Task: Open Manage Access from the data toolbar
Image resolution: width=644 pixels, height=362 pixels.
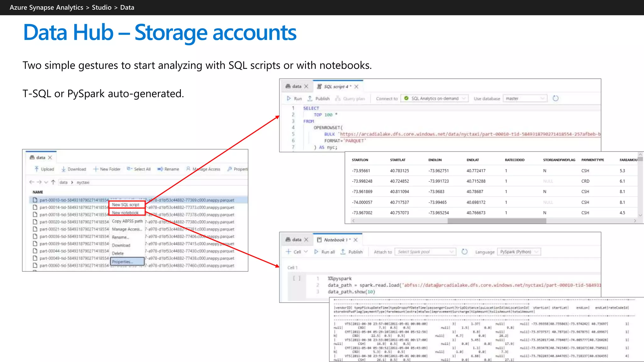Action: click(x=203, y=169)
